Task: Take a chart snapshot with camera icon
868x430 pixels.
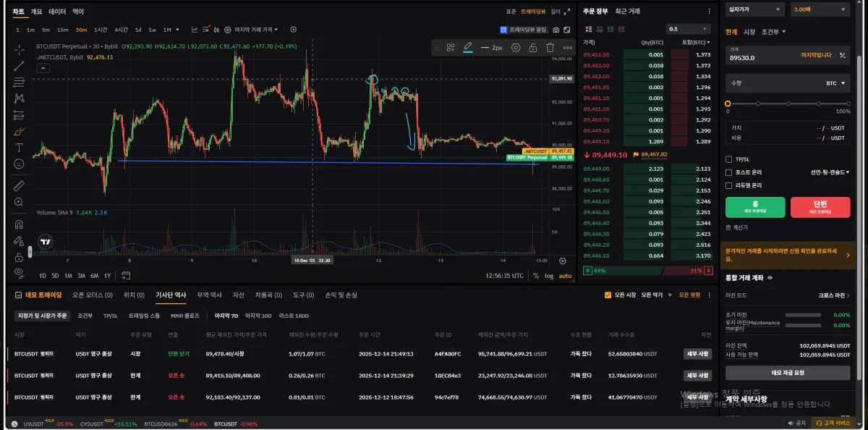Action: (x=556, y=30)
